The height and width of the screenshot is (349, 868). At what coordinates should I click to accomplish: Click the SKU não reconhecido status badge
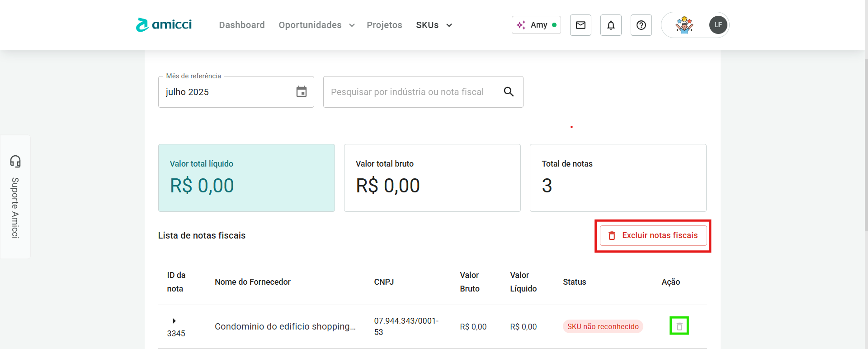pyautogui.click(x=603, y=326)
